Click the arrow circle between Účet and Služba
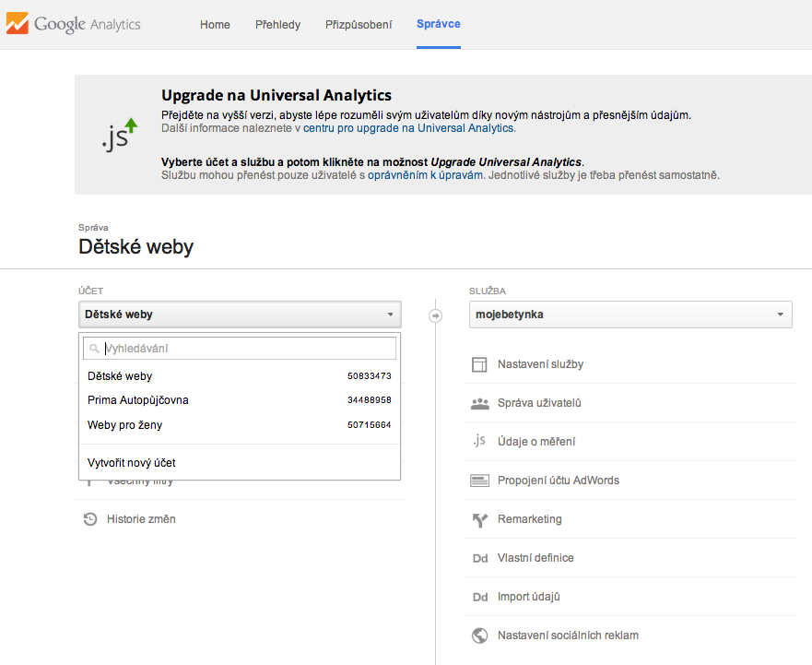This screenshot has width=812, height=665. pyautogui.click(x=436, y=315)
